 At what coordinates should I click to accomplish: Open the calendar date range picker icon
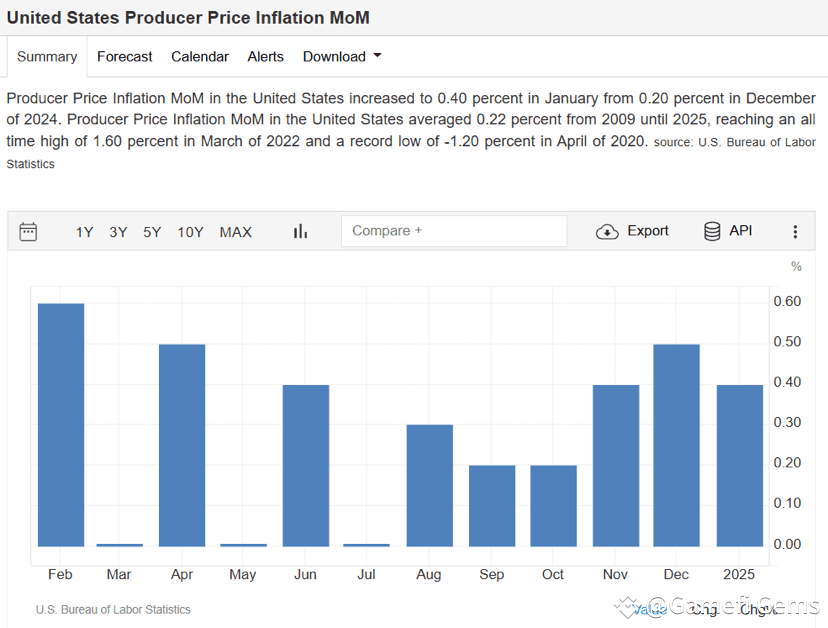tap(28, 231)
